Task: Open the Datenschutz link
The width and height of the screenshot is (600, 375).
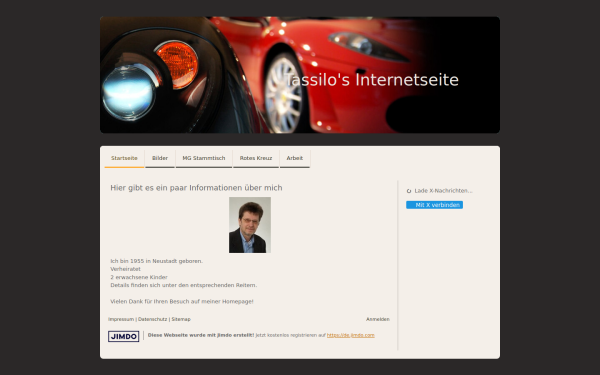Action: [x=152, y=319]
